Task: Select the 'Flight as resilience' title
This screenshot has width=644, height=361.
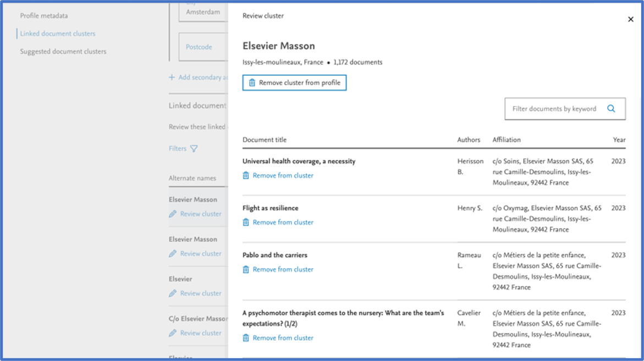Action: coord(270,208)
